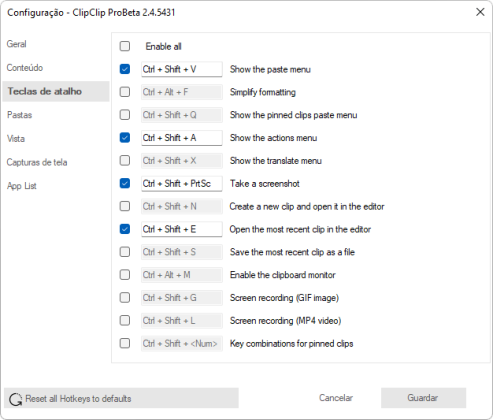Focus the Ctrl + Shift + PrtSc hotkey field

[x=182, y=184]
